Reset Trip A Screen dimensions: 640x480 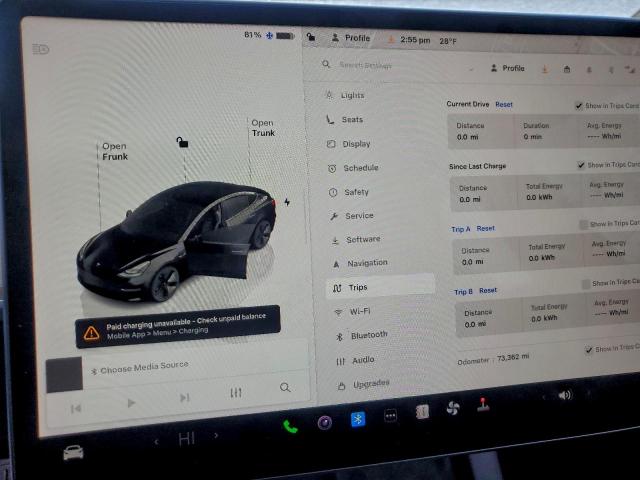(485, 229)
